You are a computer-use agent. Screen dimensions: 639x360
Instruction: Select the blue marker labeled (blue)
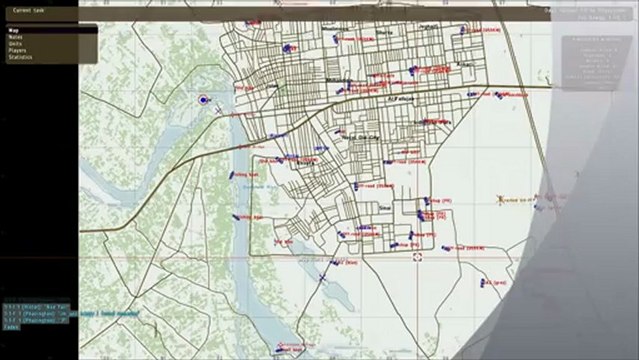(335, 263)
